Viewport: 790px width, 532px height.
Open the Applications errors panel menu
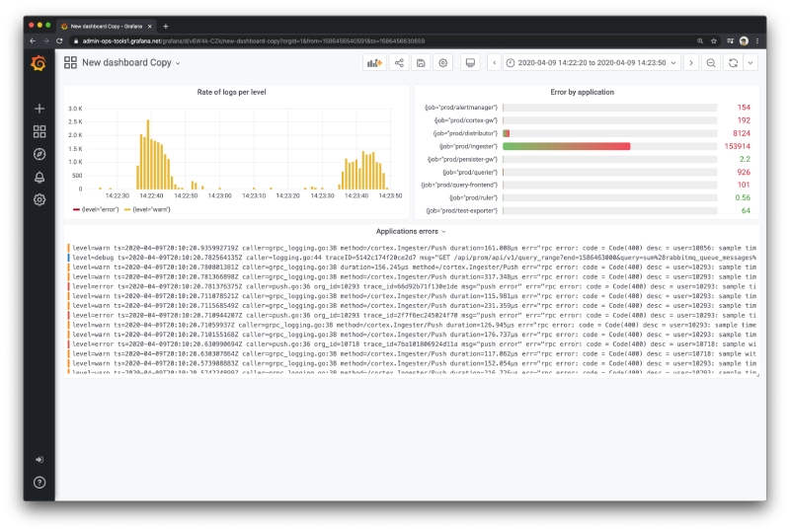pos(411,232)
